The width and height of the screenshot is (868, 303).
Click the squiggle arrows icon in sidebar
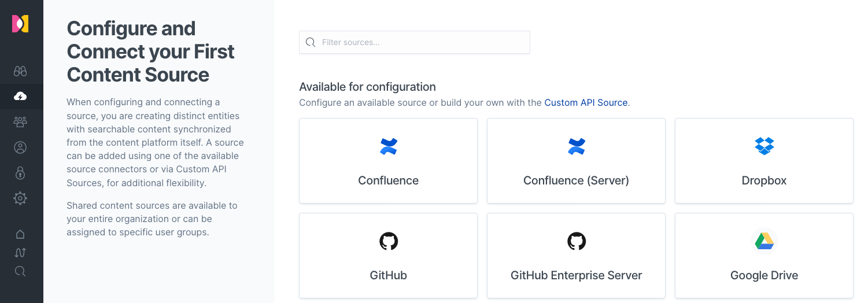click(x=20, y=253)
